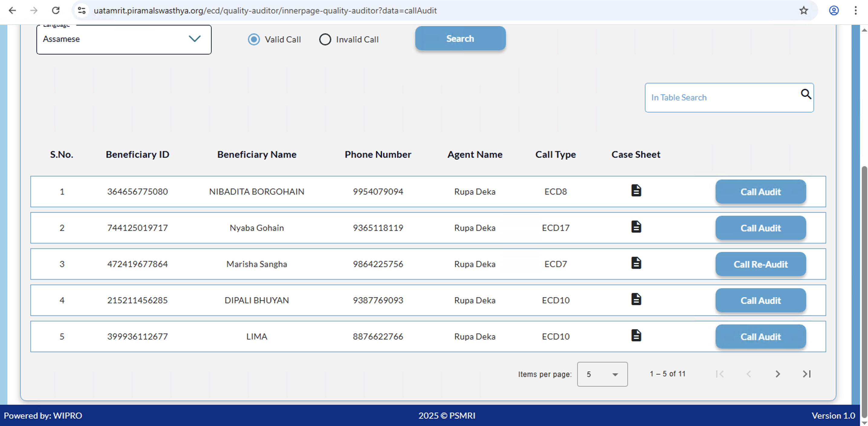Go to next page of results

[x=777, y=374]
